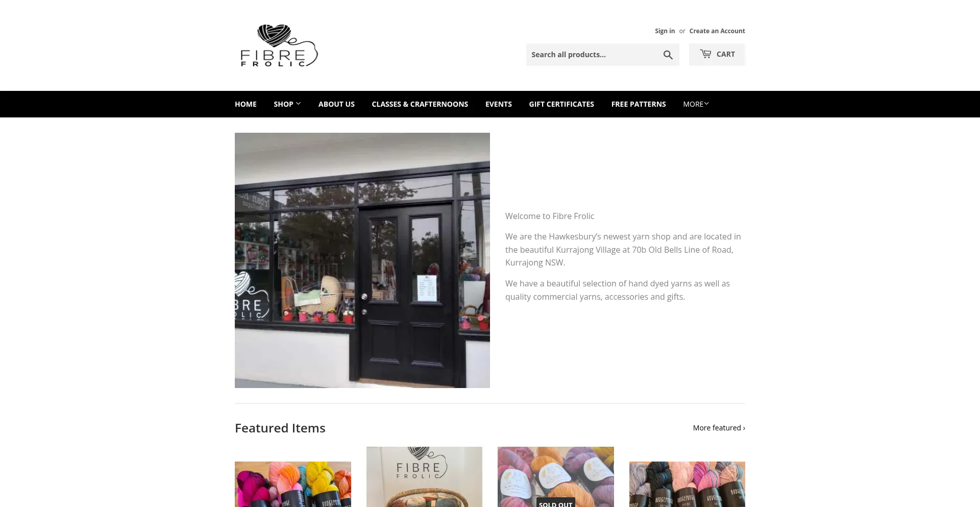980x507 pixels.
Task: Open the HOME menu item
Action: point(246,104)
